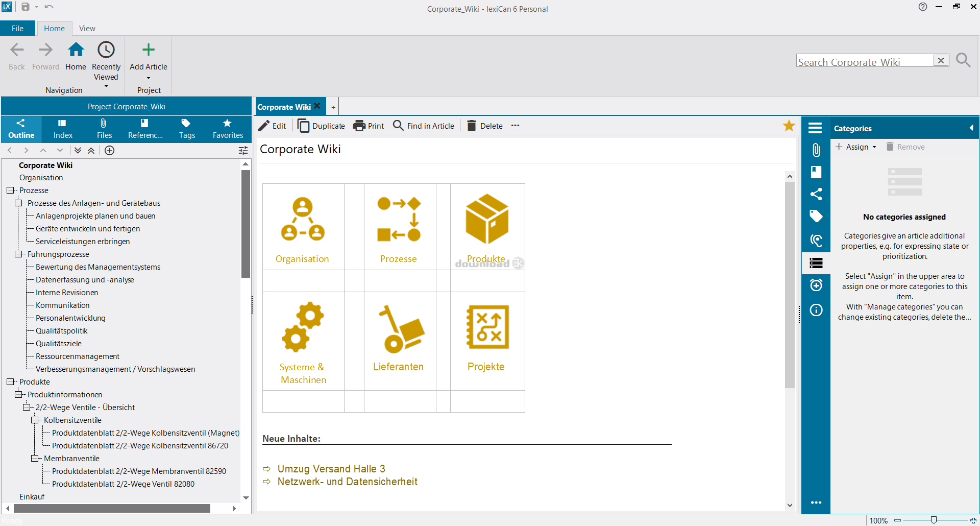Switch to the Index tab

click(63, 129)
